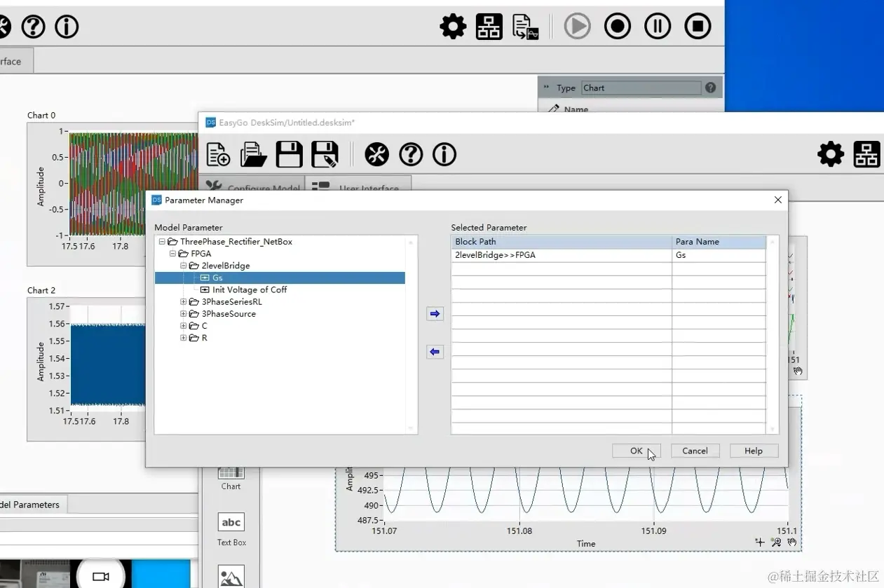The image size is (884, 588).
Task: Click the left arrow to remove parameter
Action: coord(435,352)
